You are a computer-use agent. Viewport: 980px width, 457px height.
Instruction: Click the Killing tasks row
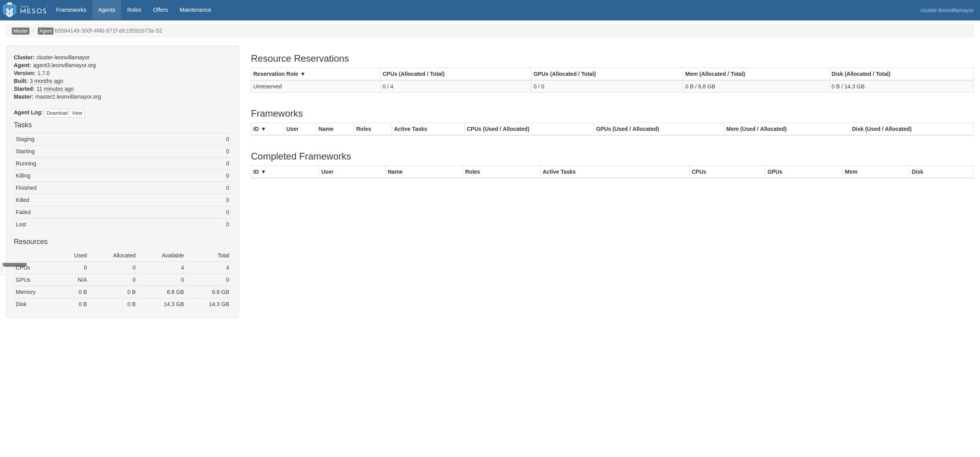tap(122, 176)
